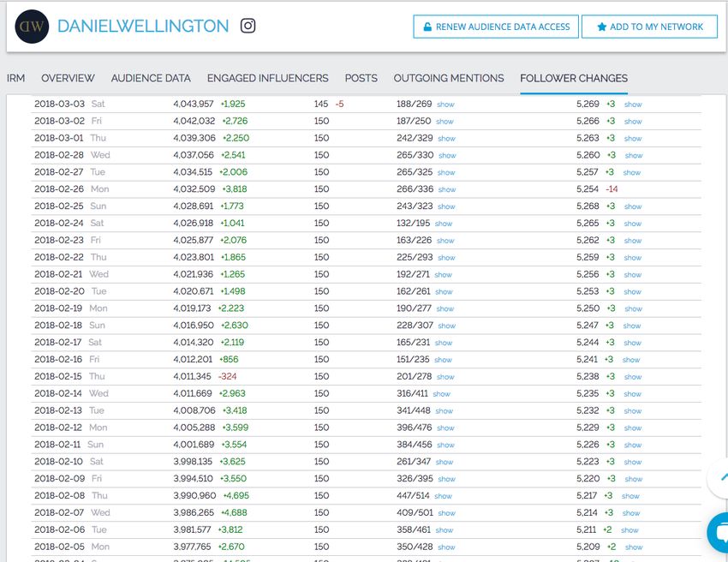Show details for 5,253
Screen dimensions: 728x562
pyautogui.click(x=633, y=291)
